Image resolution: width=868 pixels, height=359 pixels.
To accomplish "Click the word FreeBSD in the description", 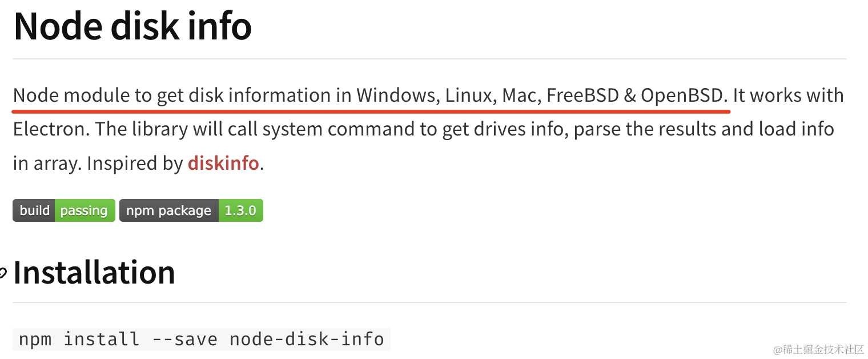I will click(582, 95).
